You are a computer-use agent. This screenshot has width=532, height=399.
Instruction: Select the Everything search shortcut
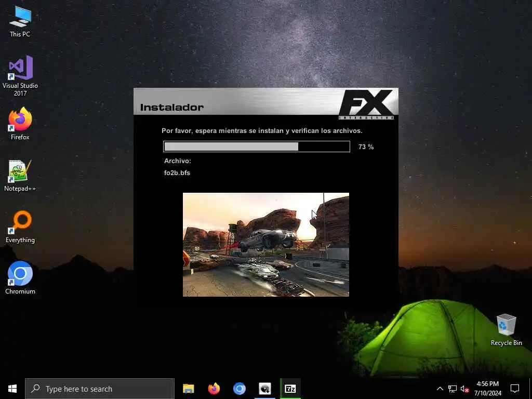20,227
